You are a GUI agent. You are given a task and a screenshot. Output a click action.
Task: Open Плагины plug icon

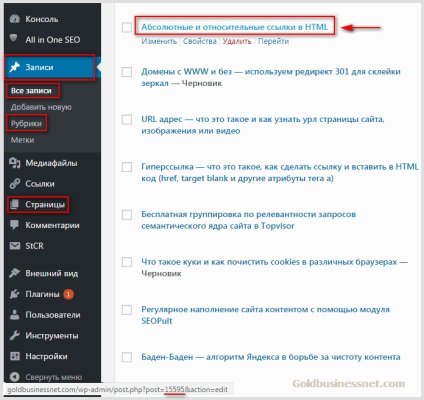[x=15, y=294]
